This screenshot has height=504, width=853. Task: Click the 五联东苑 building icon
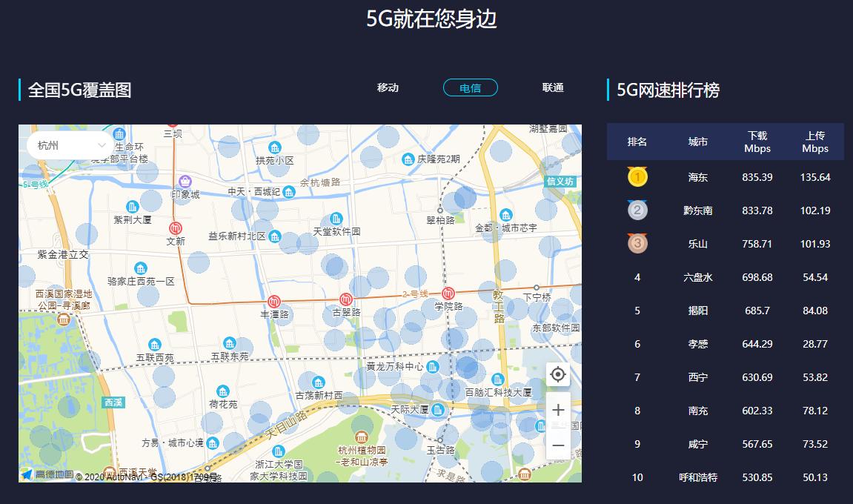[x=230, y=343]
